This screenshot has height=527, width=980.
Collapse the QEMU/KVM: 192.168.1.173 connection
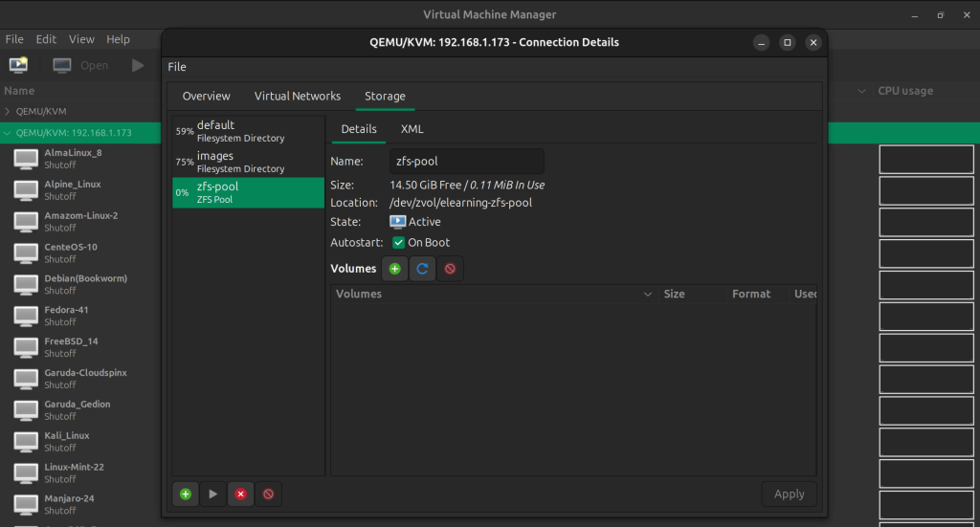[8, 133]
